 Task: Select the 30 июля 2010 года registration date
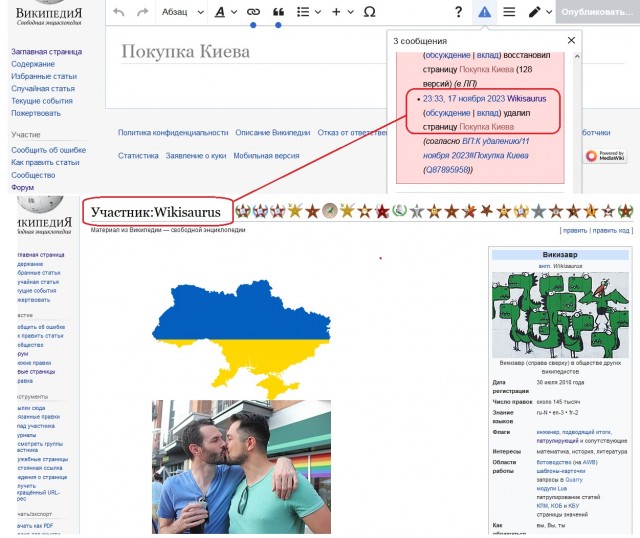point(560,382)
